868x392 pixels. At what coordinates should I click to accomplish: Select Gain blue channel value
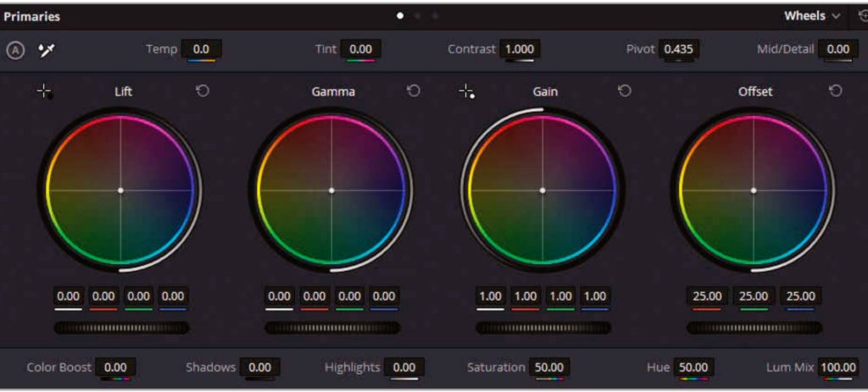click(x=595, y=296)
